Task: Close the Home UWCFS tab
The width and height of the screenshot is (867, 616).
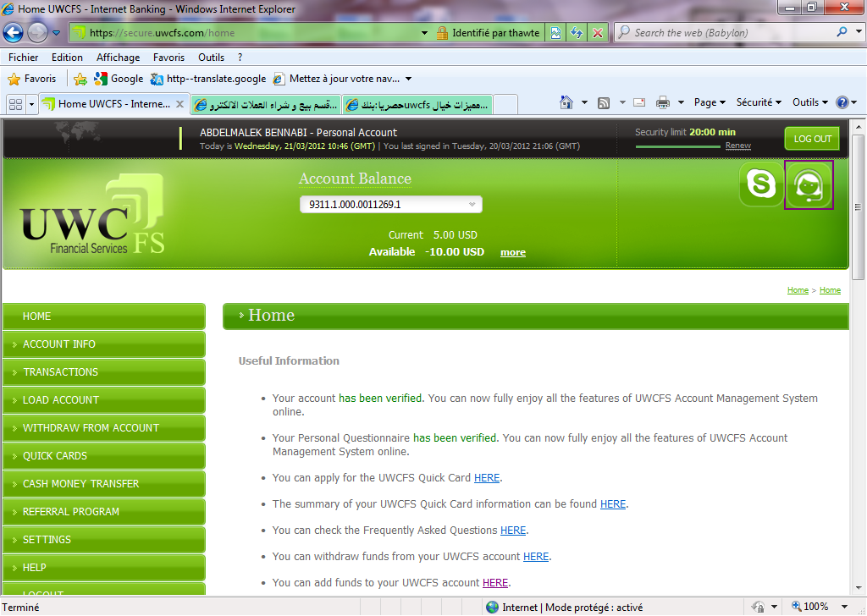Action: 179,104
